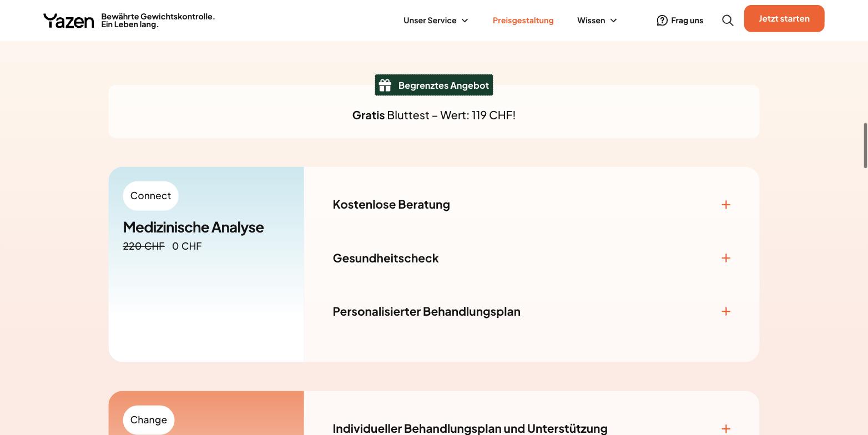Open Unser Service dropdown menu
Screen dimensions: 868x435
point(436,21)
